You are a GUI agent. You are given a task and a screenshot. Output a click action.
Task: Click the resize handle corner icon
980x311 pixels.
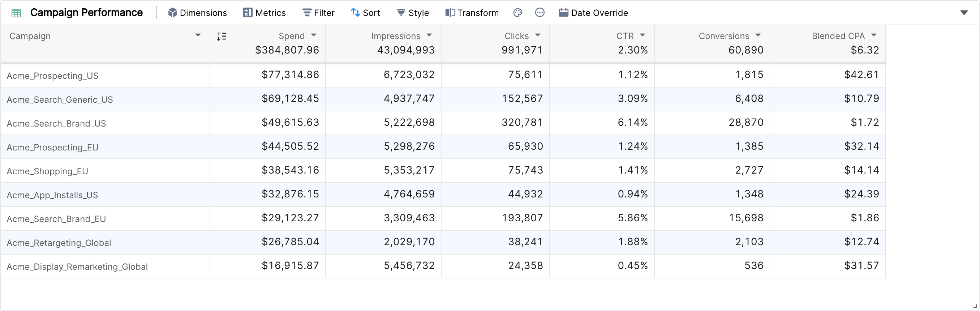[x=975, y=306]
